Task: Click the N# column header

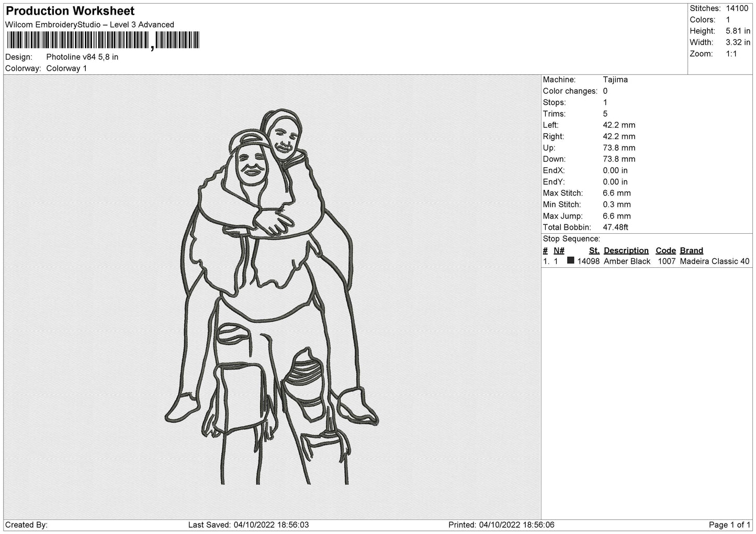Action: coord(559,251)
